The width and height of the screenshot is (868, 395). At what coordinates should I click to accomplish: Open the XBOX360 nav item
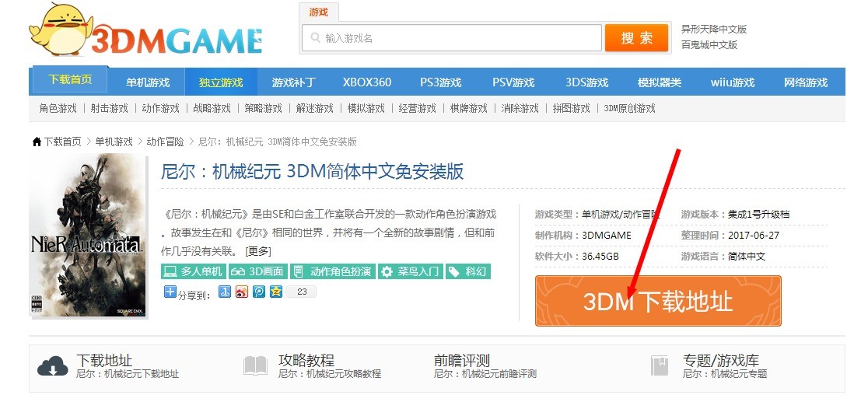367,82
